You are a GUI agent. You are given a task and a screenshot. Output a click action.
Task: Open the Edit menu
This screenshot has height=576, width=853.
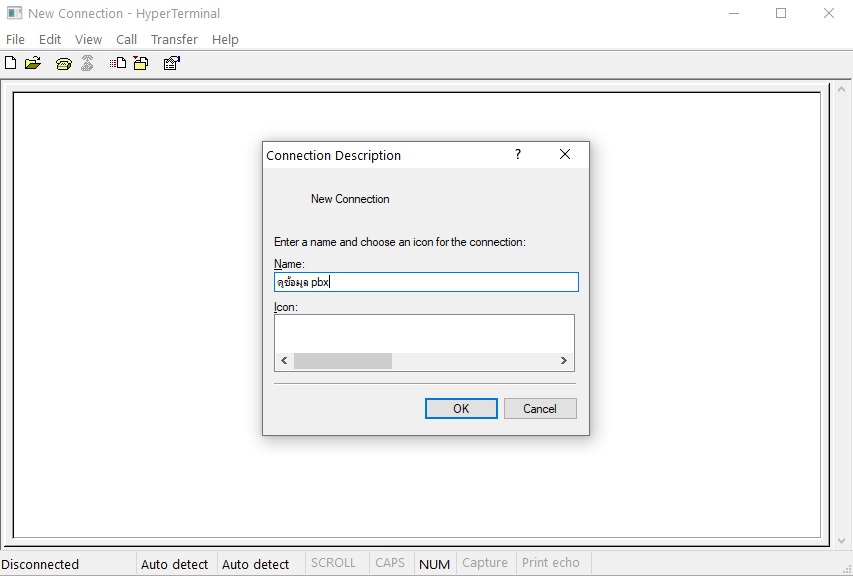click(49, 39)
